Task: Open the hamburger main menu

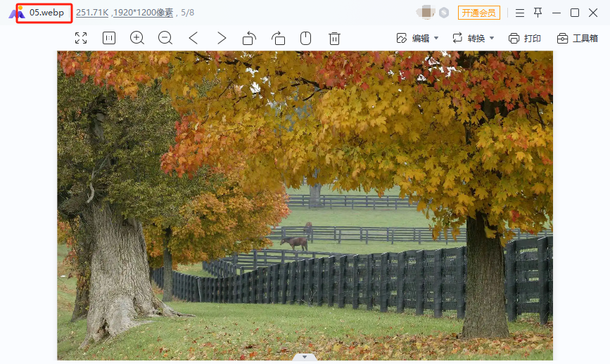Action: click(x=520, y=13)
